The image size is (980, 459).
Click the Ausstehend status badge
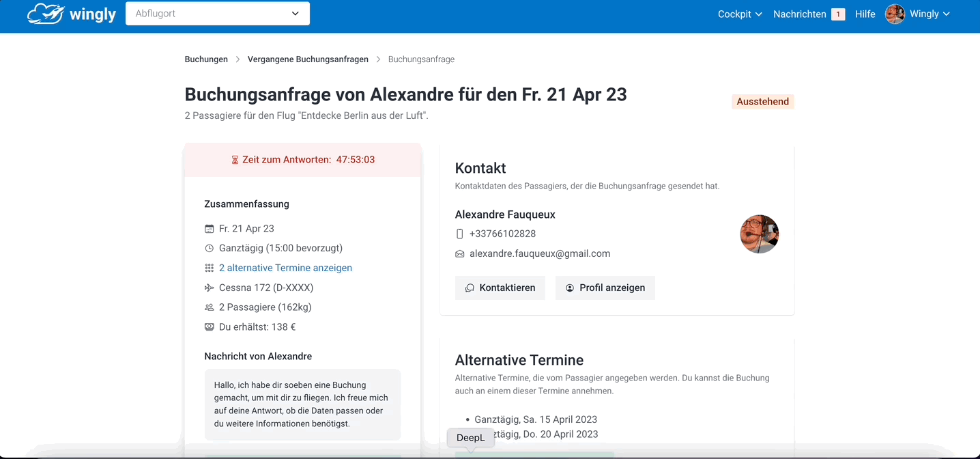click(763, 102)
